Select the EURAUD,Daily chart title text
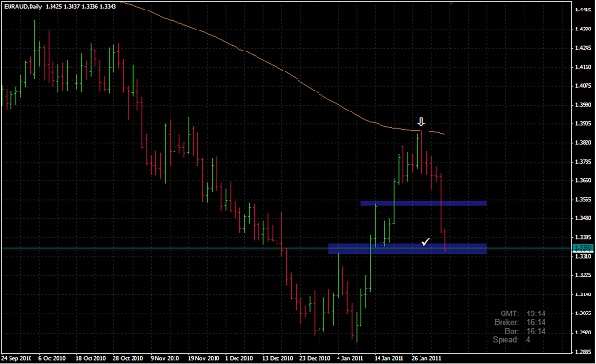The image size is (596, 364). (x=23, y=7)
